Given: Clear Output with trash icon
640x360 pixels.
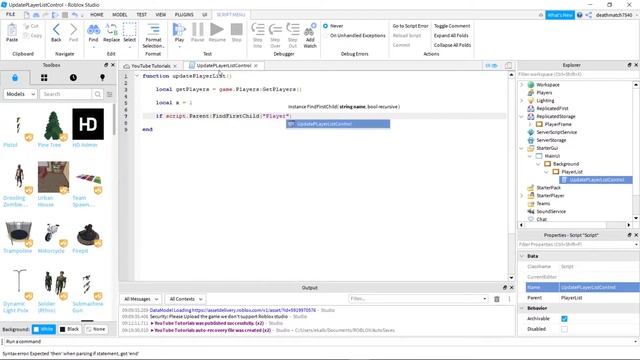Looking at the screenshot, I should pyautogui.click(x=497, y=299).
